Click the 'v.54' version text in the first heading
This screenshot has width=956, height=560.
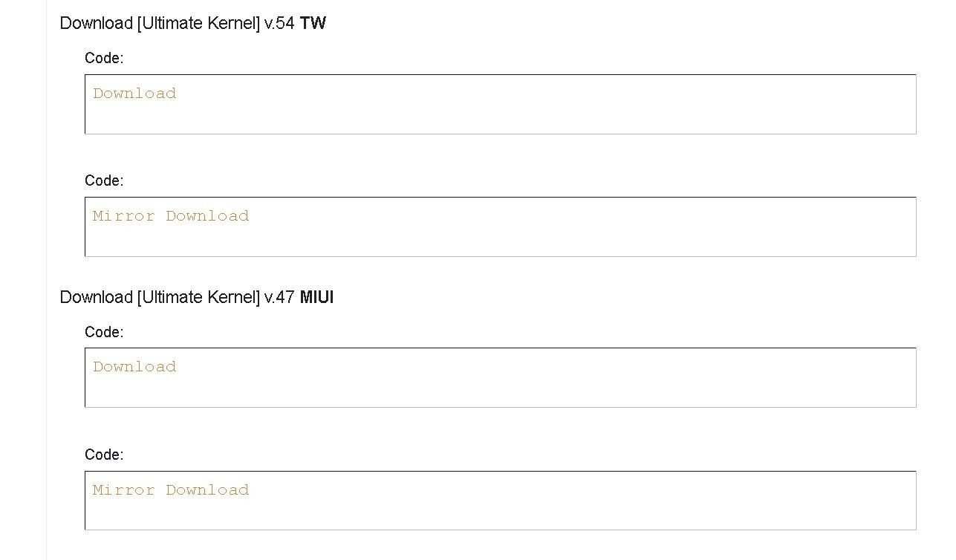click(280, 23)
